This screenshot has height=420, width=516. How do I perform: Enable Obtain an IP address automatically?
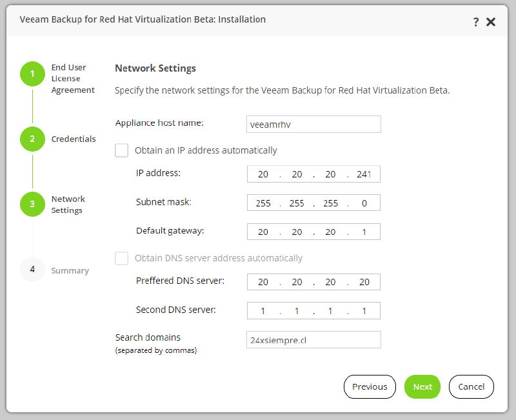coord(121,150)
